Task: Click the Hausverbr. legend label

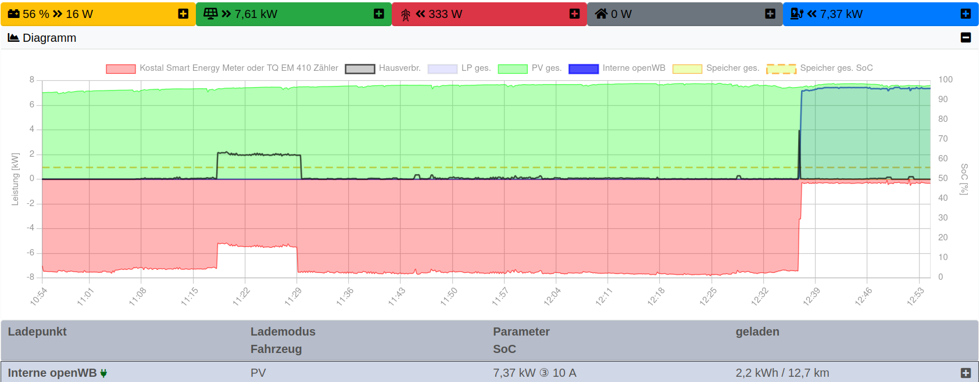Action: tap(400, 68)
